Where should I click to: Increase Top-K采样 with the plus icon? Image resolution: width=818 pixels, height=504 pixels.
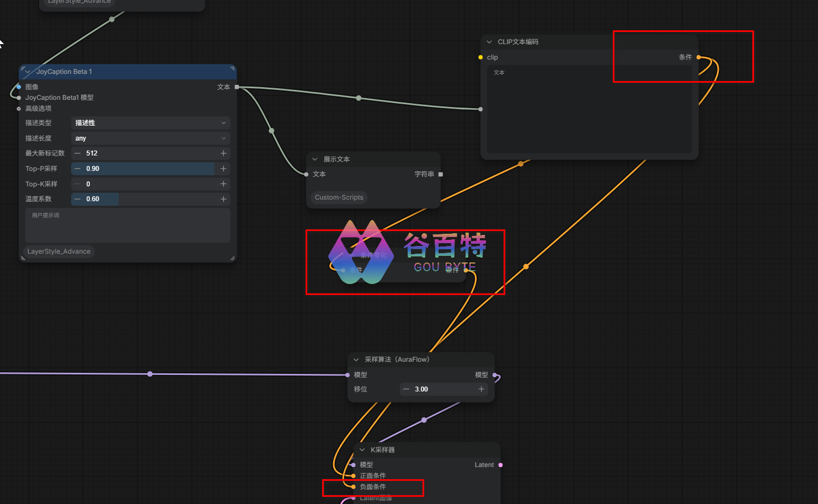[x=223, y=184]
